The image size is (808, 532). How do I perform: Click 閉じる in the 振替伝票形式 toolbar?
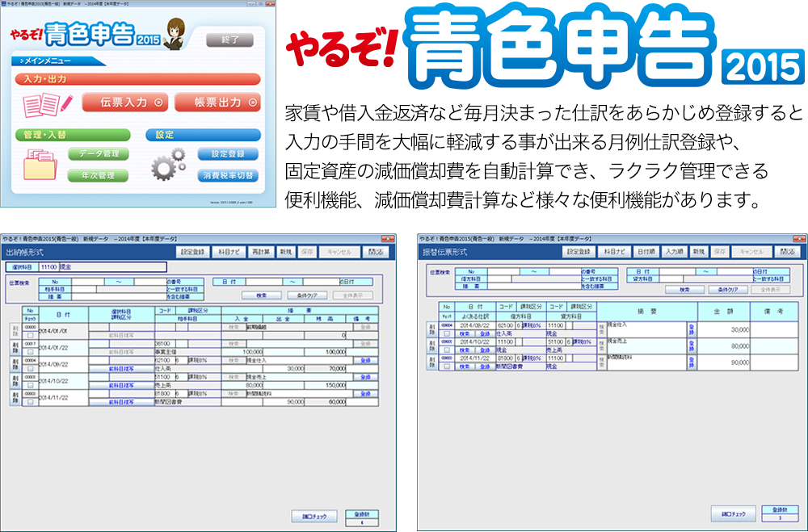[787, 251]
